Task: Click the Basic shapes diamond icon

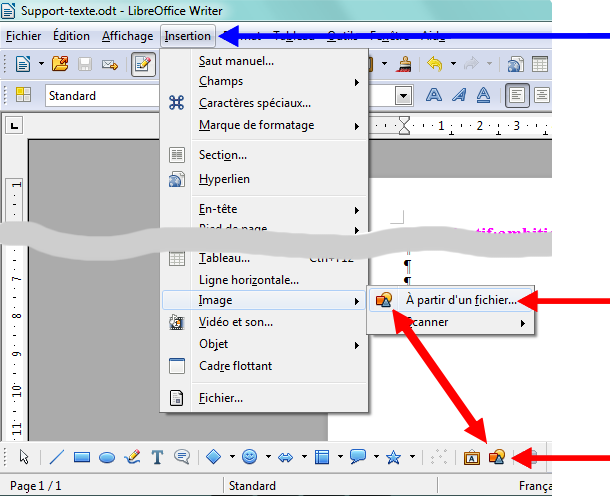Action: pos(213,457)
